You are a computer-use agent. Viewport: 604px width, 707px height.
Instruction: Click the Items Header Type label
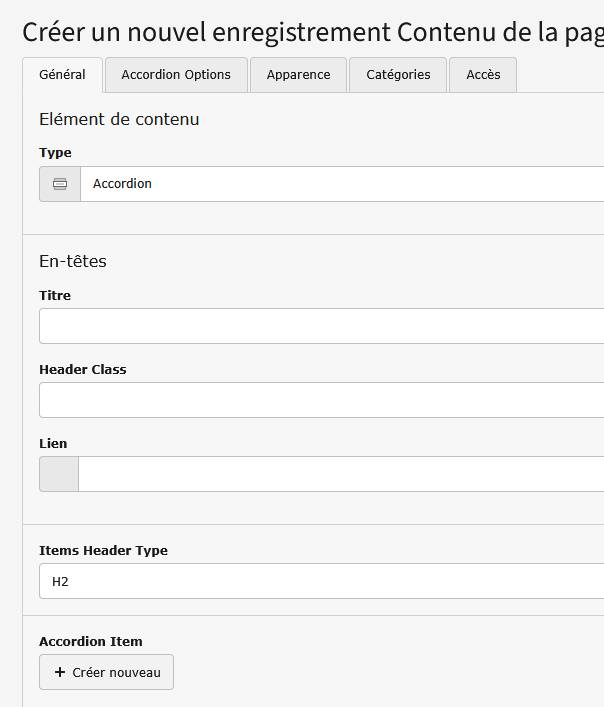pos(103,551)
